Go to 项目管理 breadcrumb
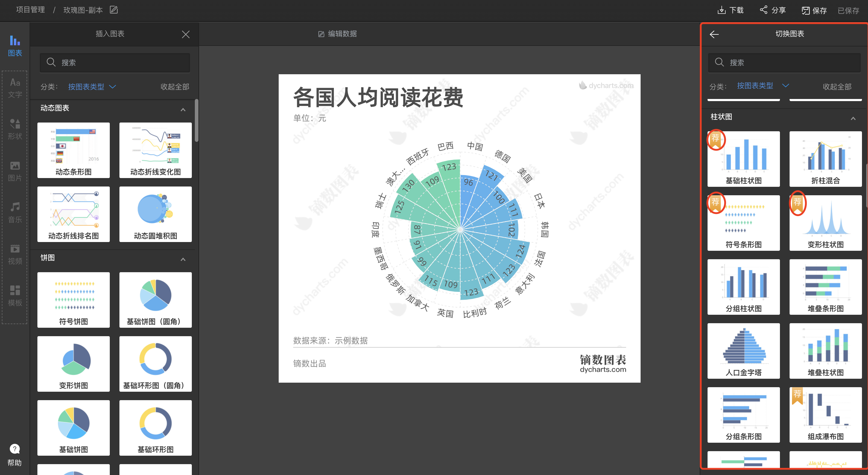The height and width of the screenshot is (475, 868). pos(30,10)
